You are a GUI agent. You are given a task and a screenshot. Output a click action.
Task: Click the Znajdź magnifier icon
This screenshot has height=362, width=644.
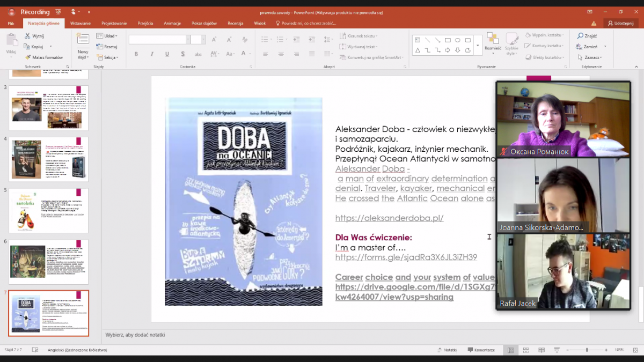pos(580,36)
